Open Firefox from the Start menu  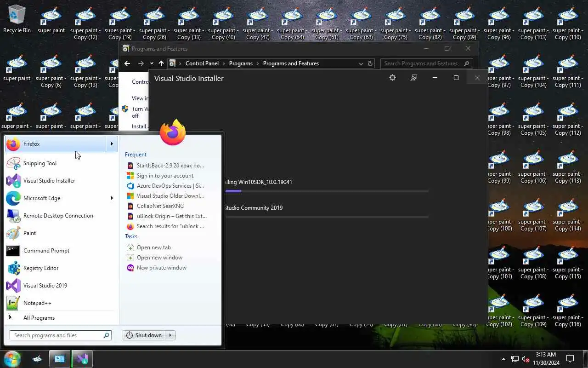[x=56, y=144]
